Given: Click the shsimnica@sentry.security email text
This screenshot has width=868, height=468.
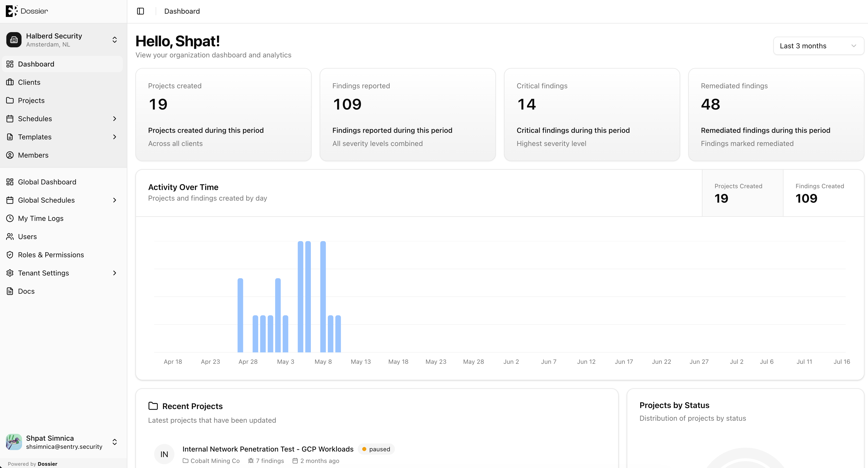Looking at the screenshot, I should pyautogui.click(x=64, y=446).
